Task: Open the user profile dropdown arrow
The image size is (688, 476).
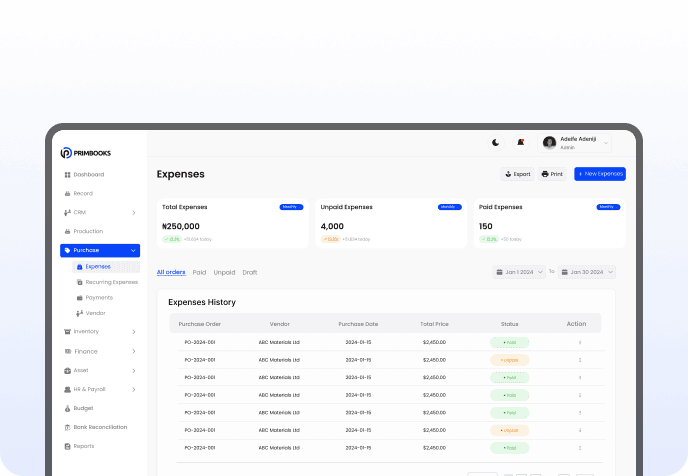Action: tap(606, 143)
